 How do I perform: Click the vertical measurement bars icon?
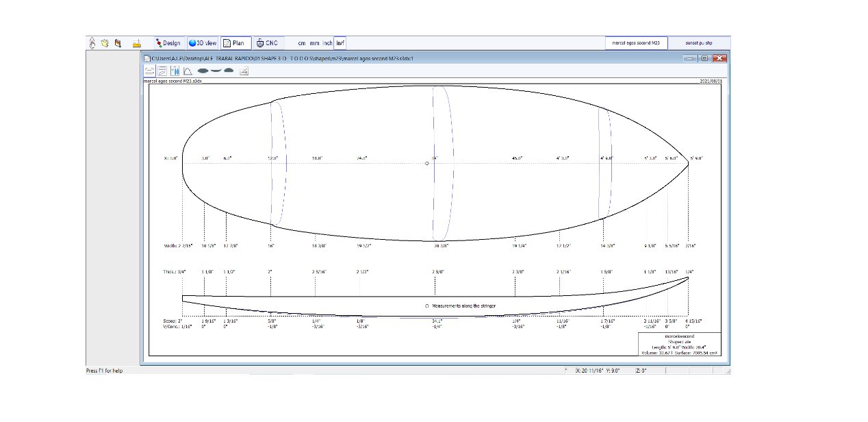point(175,70)
